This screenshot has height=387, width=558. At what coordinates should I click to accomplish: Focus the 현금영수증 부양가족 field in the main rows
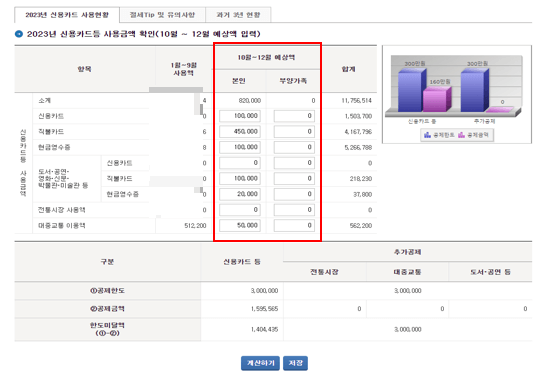[x=294, y=147]
